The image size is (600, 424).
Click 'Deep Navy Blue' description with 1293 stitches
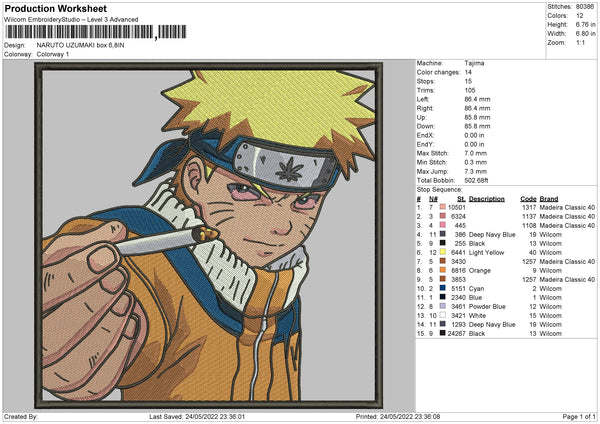(492, 325)
